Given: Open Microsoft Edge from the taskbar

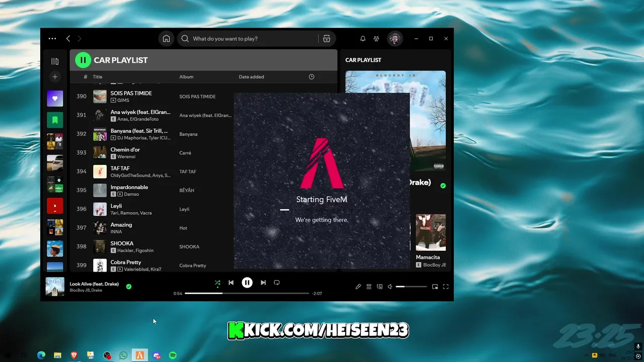Looking at the screenshot, I should (41, 355).
